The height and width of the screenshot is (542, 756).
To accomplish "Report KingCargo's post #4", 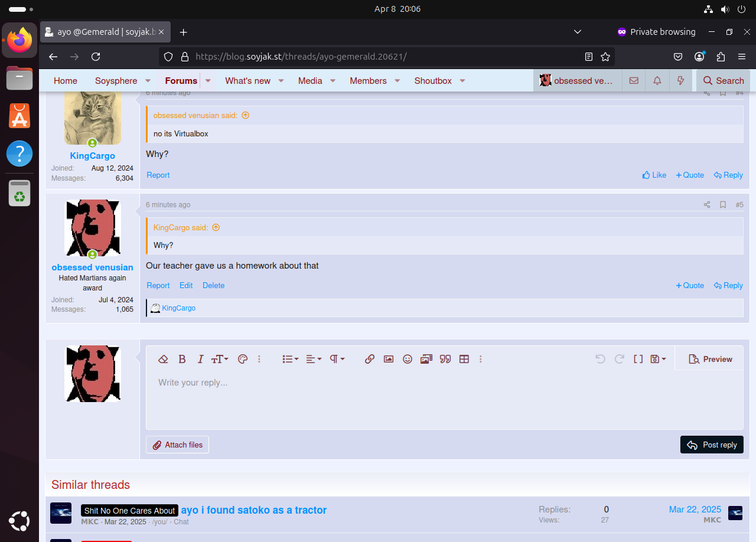I will coord(158,175).
